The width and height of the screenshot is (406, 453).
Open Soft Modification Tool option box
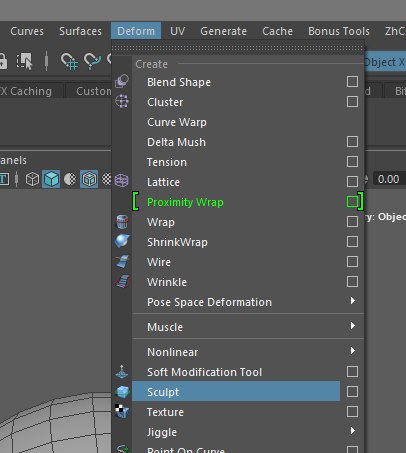tap(352, 372)
